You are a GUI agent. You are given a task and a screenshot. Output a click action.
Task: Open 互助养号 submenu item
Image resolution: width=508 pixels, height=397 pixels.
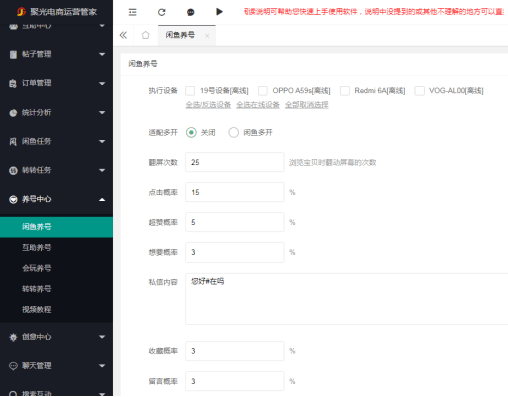coord(56,248)
